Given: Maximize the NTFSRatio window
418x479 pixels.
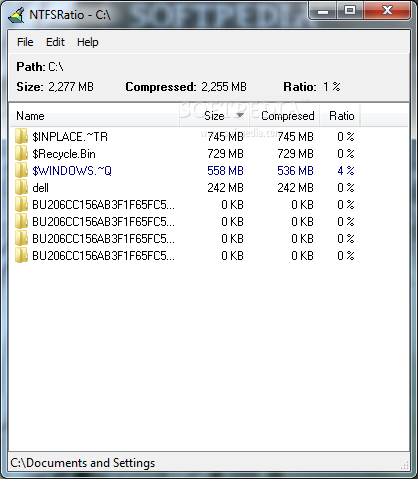Looking at the screenshot, I should pyautogui.click(x=350, y=11).
